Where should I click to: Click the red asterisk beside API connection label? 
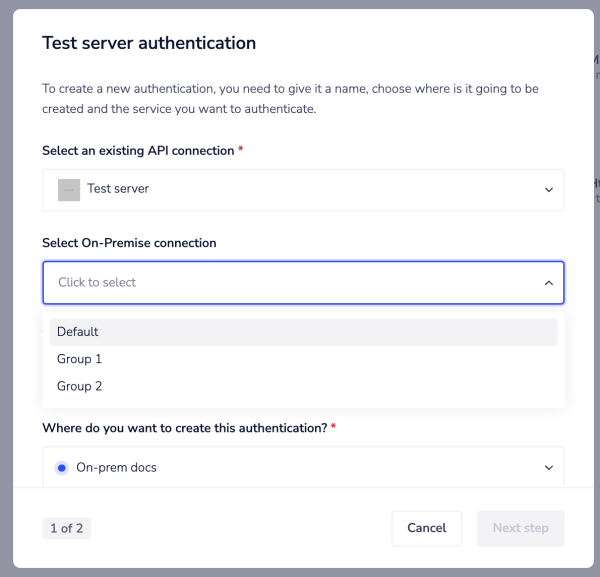coord(241,150)
